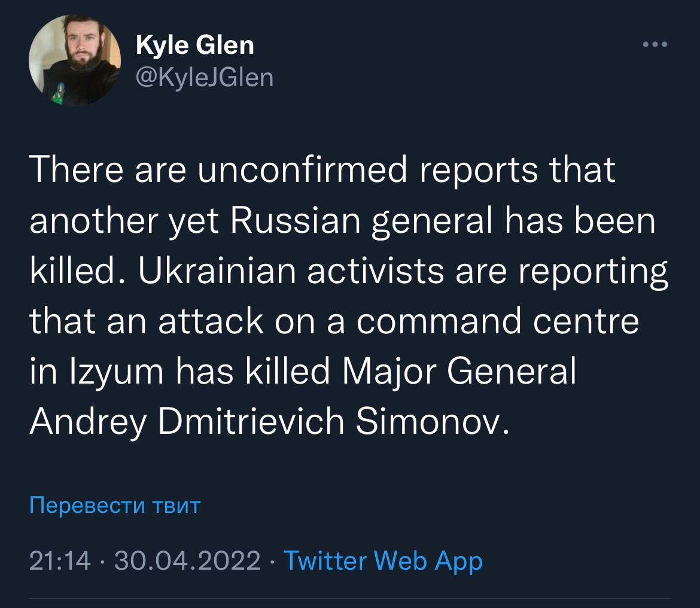Click the @KyleJGlen handle
This screenshot has width=700, height=608.
pos(205,77)
